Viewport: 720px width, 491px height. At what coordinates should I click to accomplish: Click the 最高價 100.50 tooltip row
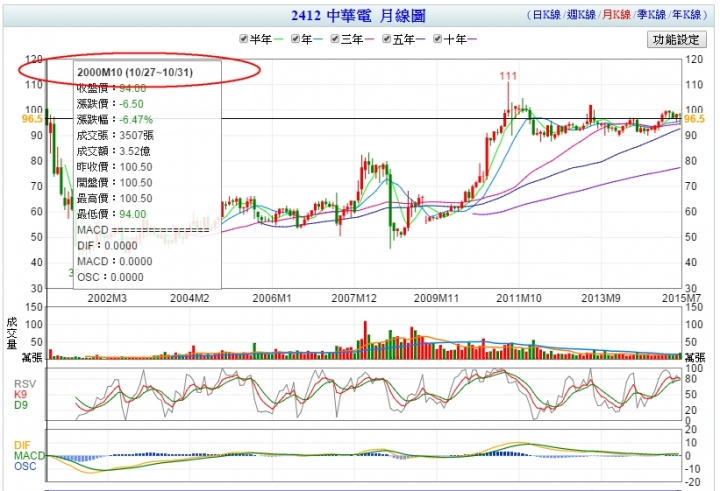pos(114,198)
